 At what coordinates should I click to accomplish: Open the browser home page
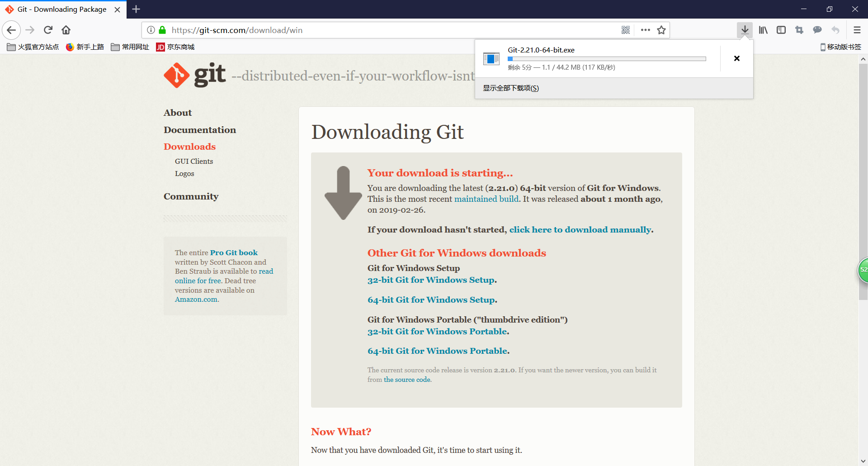coord(66,30)
